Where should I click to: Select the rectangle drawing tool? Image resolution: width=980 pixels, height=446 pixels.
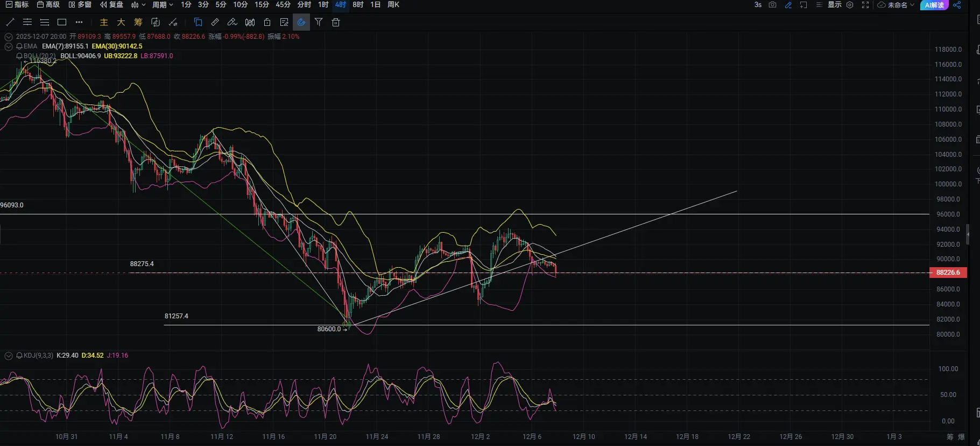point(62,22)
